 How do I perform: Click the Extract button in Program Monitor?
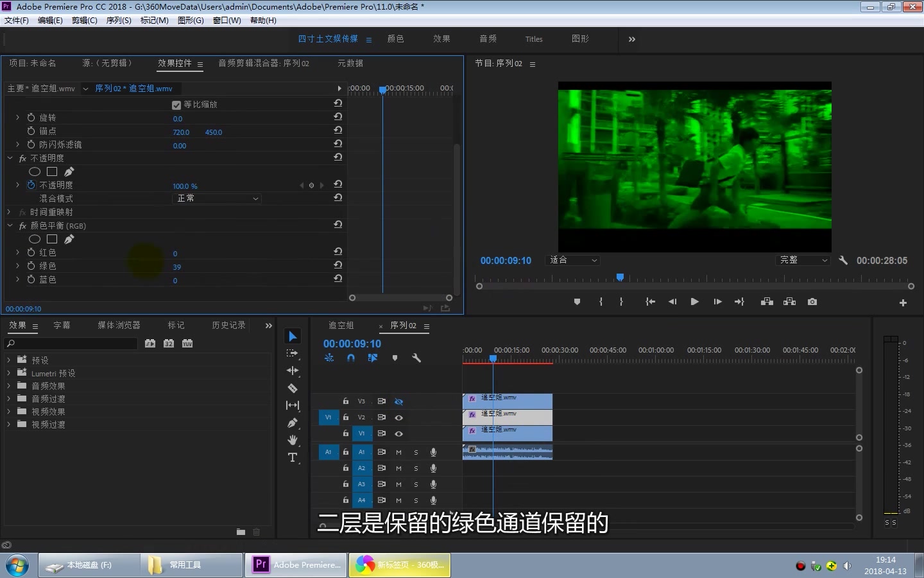tap(789, 302)
